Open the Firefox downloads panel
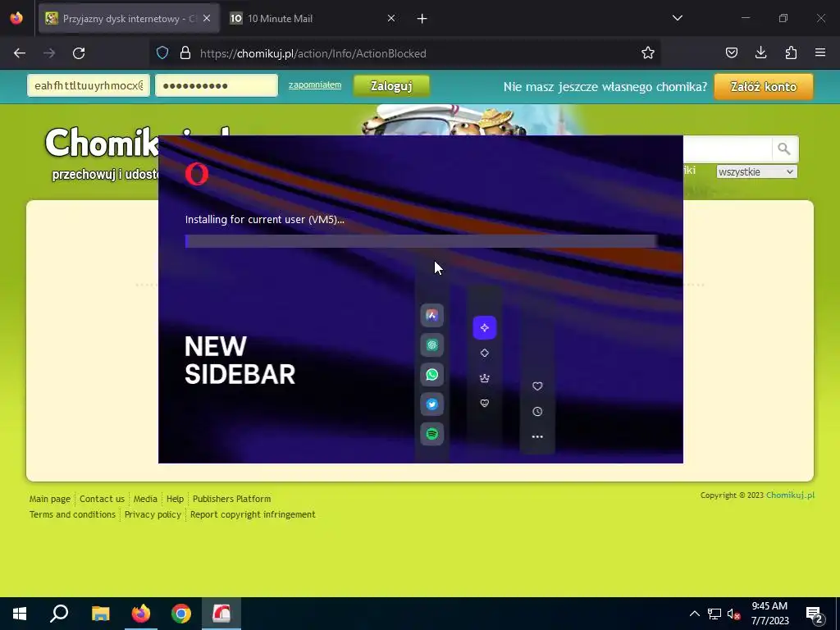The height and width of the screenshot is (630, 840). (x=760, y=53)
